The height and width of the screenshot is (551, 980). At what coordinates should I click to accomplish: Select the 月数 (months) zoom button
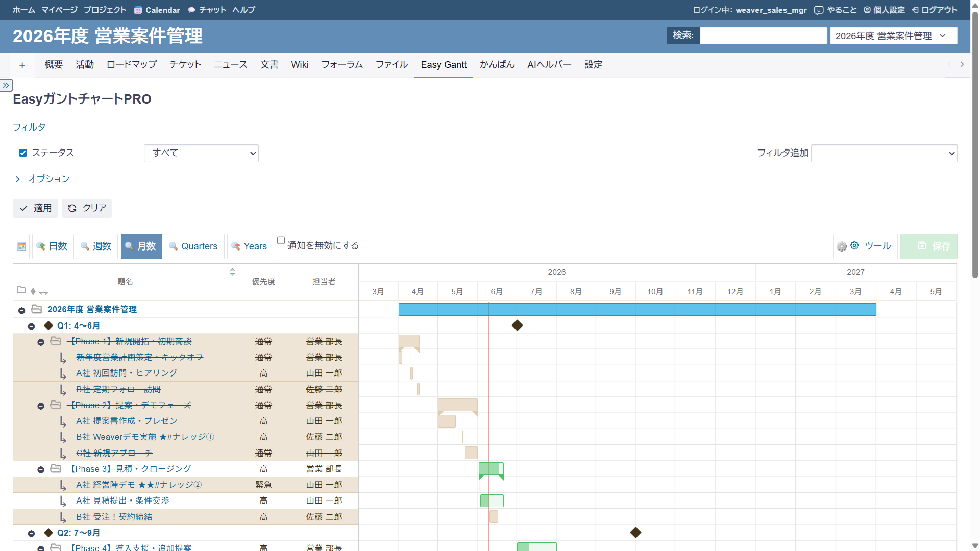pyautogui.click(x=141, y=246)
